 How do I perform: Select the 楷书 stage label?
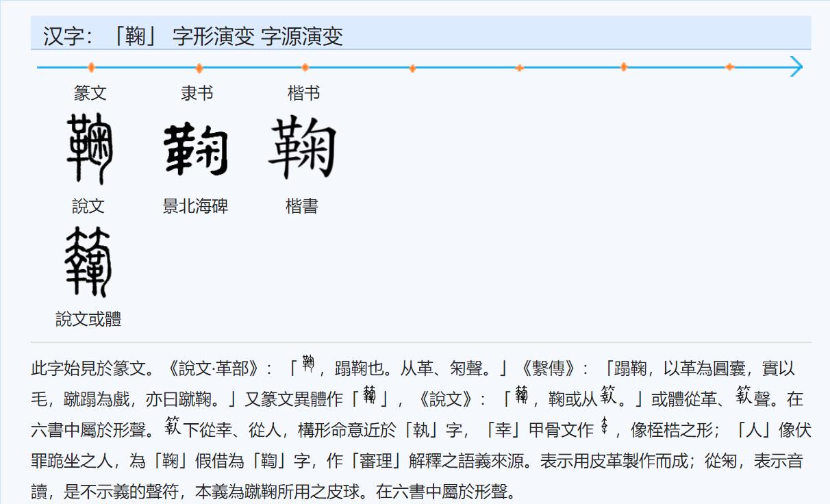(304, 93)
